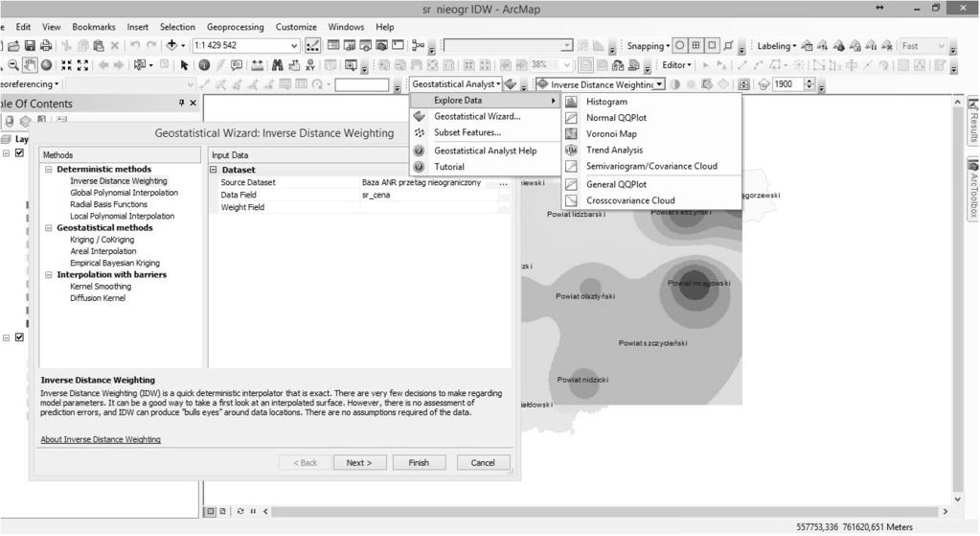Choose the Select Elements arrow tool
This screenshot has width=980, height=536.
pyautogui.click(x=184, y=65)
